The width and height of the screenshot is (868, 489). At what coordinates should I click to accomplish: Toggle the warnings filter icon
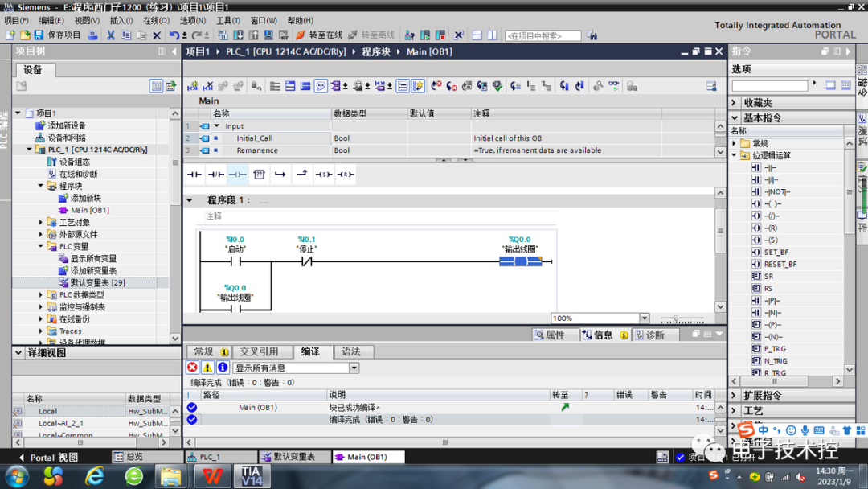[207, 368]
